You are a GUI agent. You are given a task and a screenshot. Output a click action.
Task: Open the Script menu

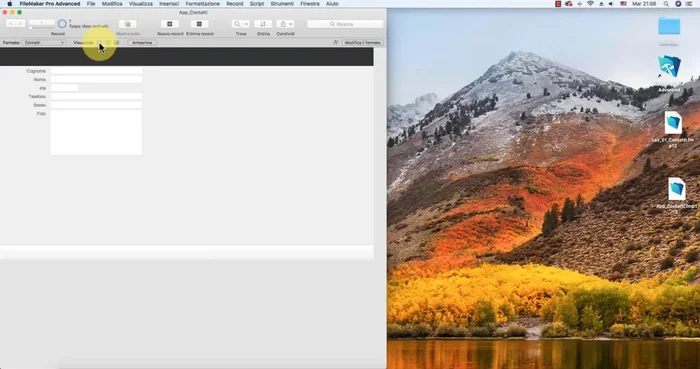tap(257, 4)
